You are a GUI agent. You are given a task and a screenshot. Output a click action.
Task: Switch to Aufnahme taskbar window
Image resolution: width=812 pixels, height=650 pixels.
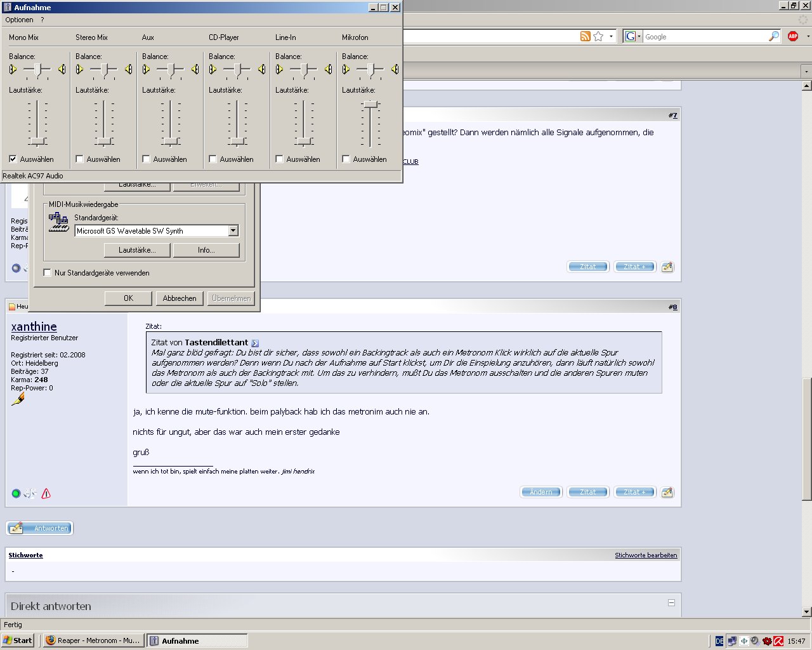197,640
